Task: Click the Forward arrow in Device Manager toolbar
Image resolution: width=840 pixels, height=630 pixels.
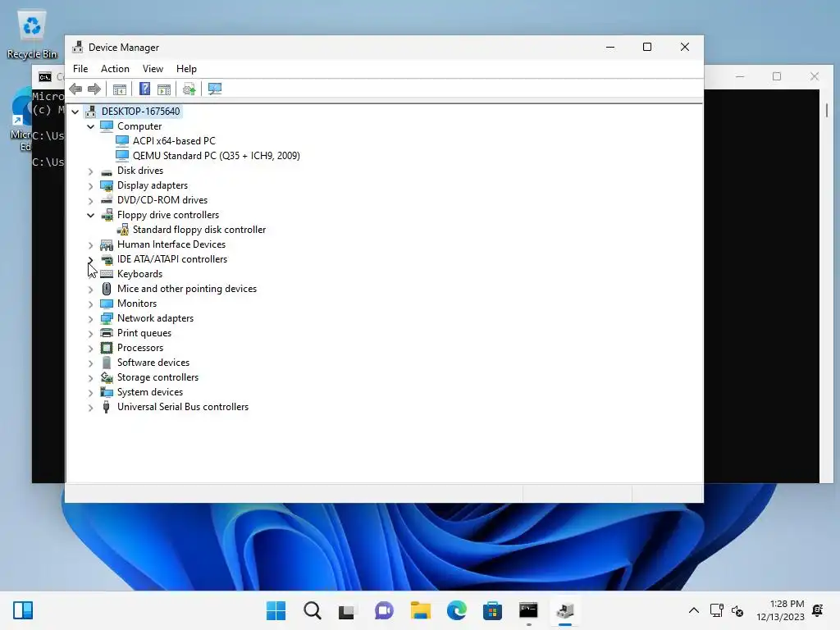Action: [x=94, y=89]
